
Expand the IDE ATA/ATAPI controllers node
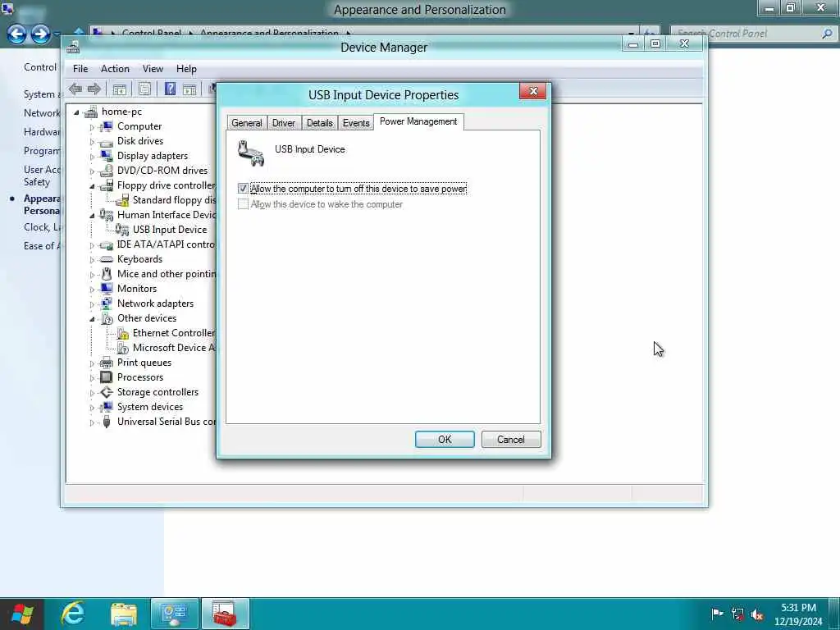pos(92,245)
